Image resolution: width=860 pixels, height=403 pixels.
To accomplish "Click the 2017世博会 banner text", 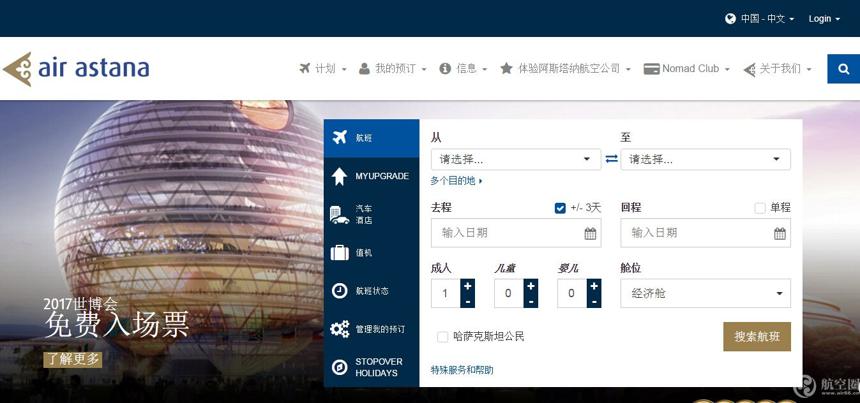I will [x=81, y=304].
